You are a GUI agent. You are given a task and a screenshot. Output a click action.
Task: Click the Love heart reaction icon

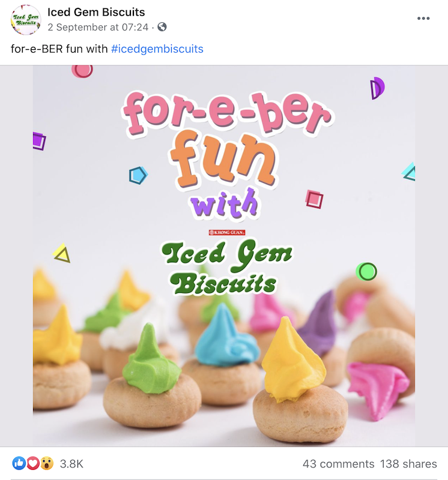[33, 463]
